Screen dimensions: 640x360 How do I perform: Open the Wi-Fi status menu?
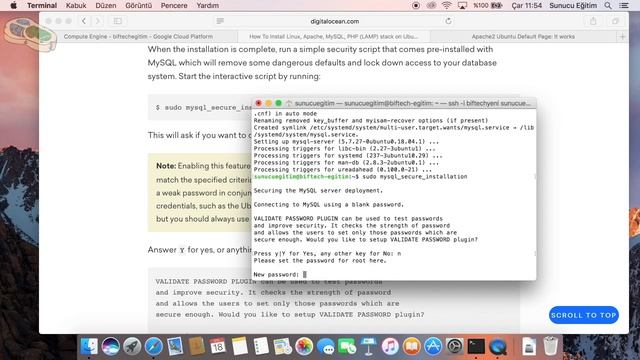click(447, 5)
